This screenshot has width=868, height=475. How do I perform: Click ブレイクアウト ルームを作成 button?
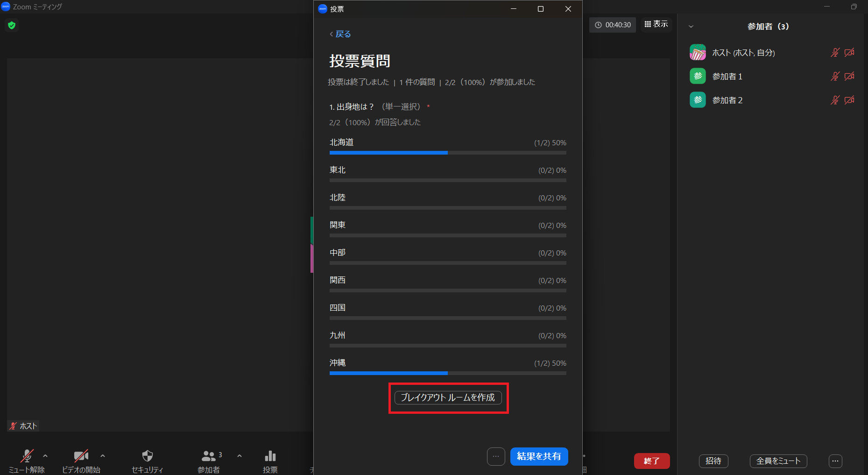coord(448,397)
